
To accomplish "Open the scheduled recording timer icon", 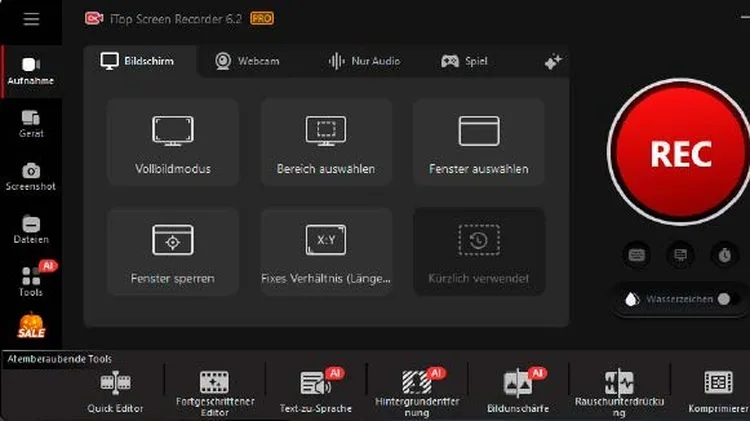I will tap(724, 255).
